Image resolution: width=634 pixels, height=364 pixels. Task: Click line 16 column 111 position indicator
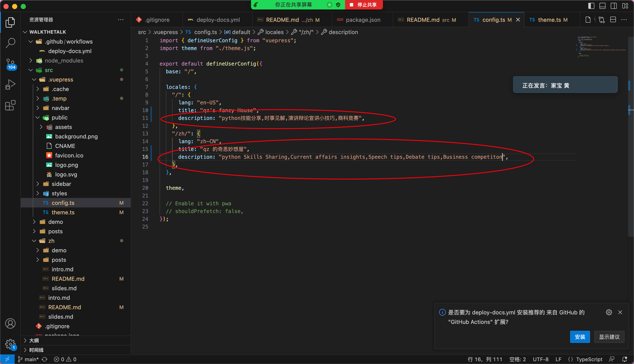point(485,359)
